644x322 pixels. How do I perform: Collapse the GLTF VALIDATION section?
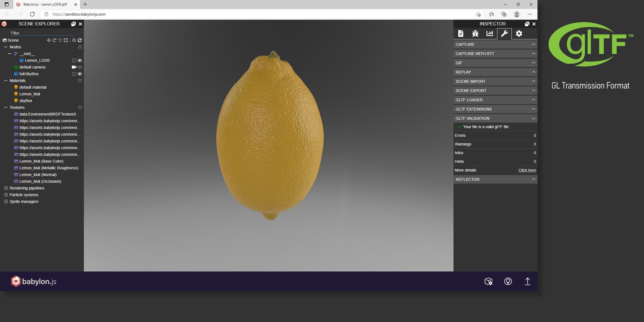495,118
